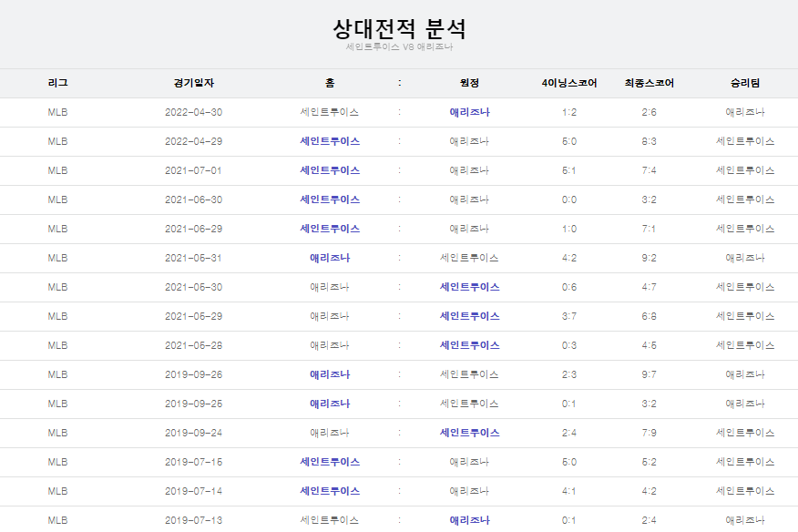The width and height of the screenshot is (798, 532).
Task: Select the date 2022-04-30
Action: pyautogui.click(x=193, y=113)
